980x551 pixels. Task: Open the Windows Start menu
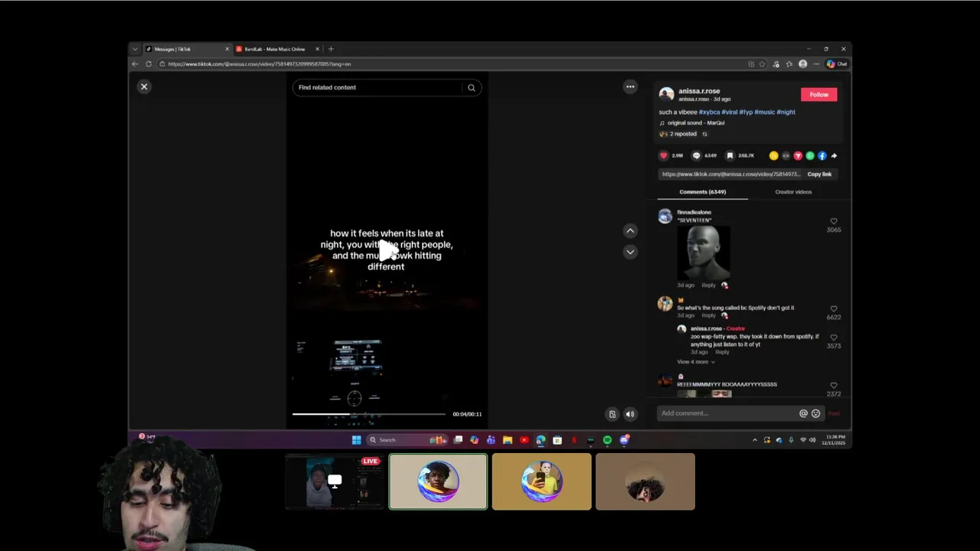(x=356, y=440)
